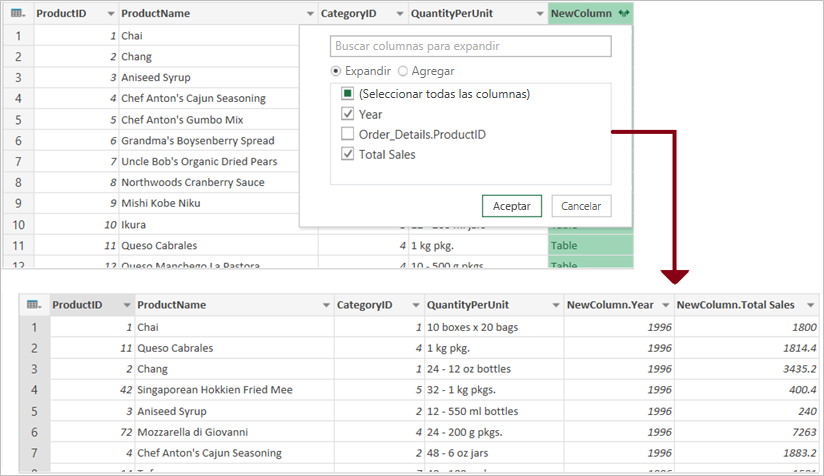Select cell '1 kg pkg.' in top table
This screenshot has height=476, width=824.
(478, 245)
